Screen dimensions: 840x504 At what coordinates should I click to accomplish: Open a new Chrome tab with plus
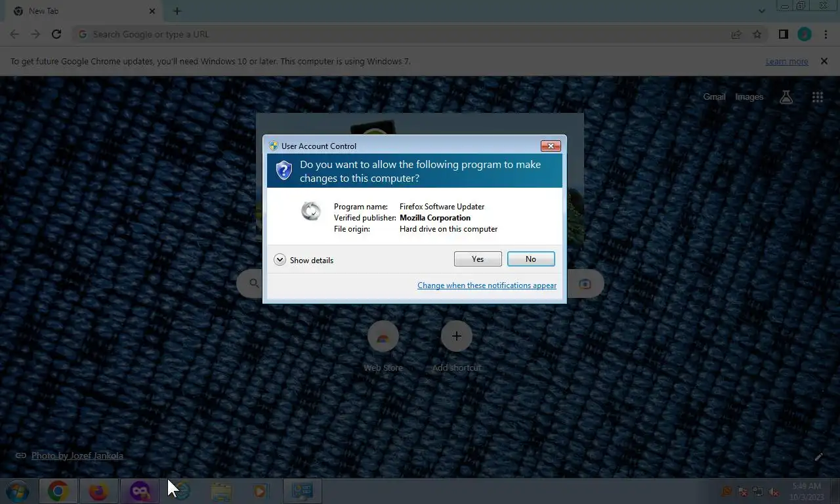pos(177,11)
